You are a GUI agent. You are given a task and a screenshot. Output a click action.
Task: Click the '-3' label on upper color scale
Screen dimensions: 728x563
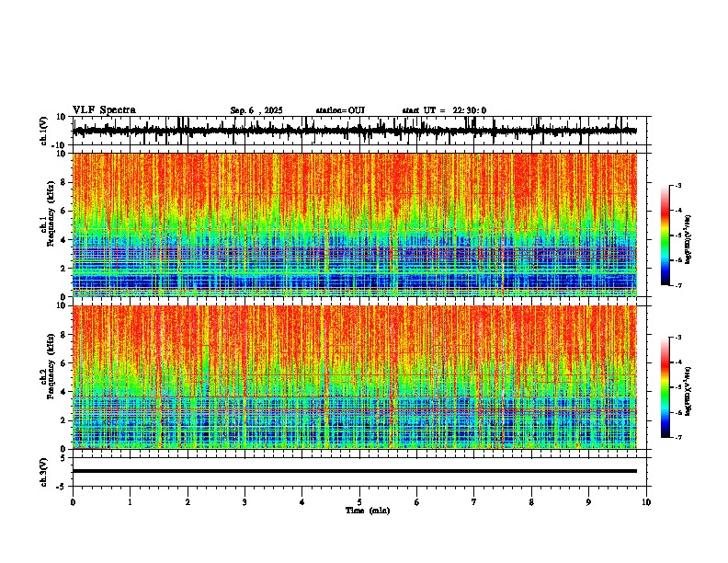678,186
